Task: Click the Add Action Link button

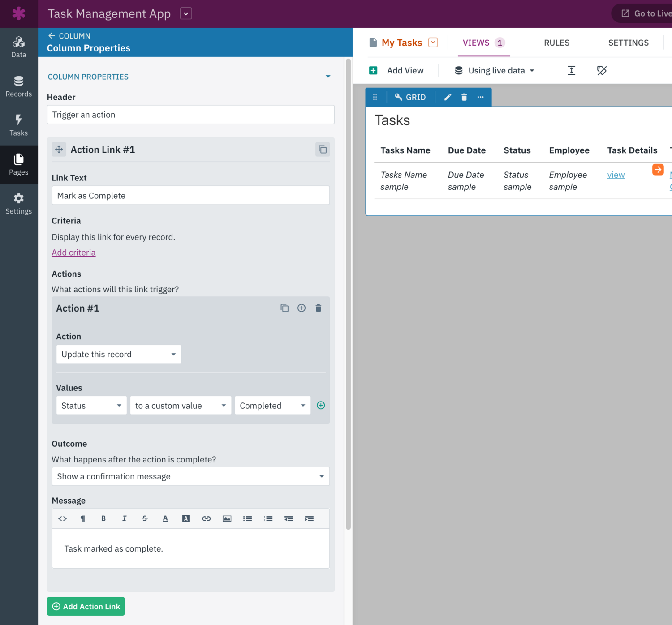Action: click(x=86, y=606)
